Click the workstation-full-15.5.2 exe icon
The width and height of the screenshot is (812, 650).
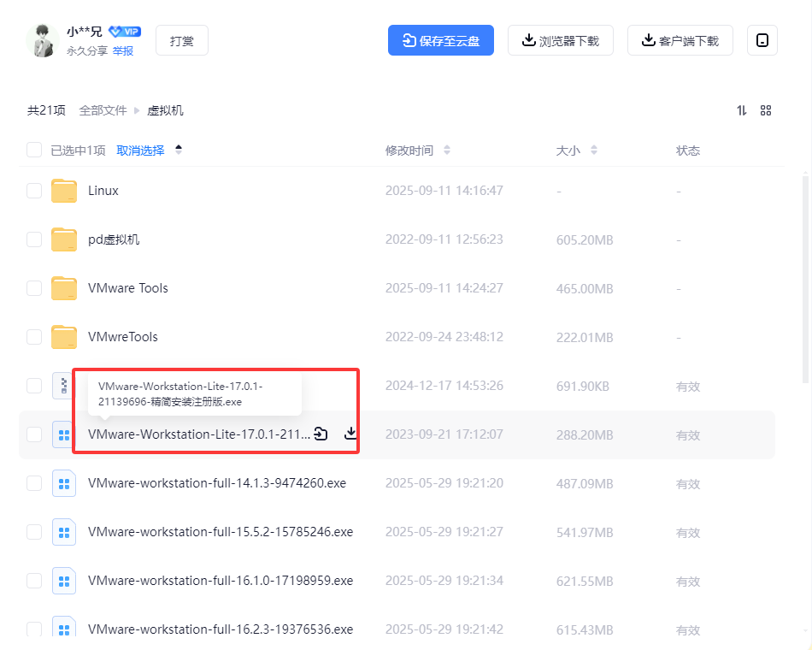(64, 532)
